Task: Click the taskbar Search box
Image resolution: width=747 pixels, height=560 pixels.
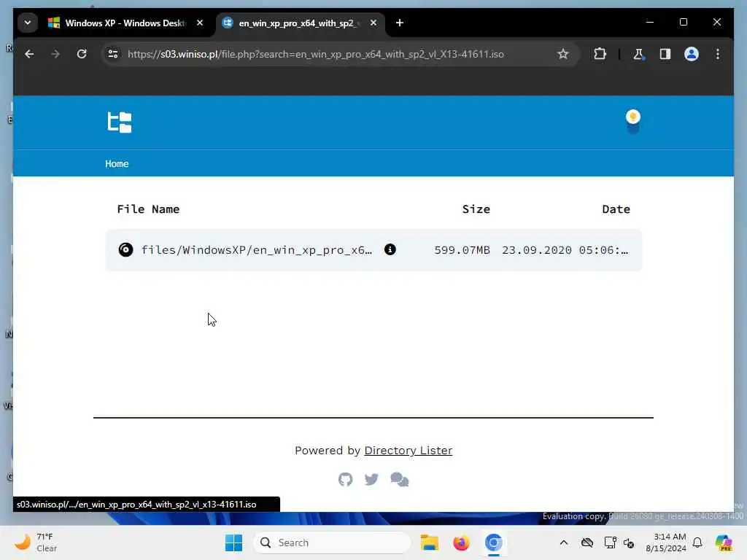Action: (332, 542)
